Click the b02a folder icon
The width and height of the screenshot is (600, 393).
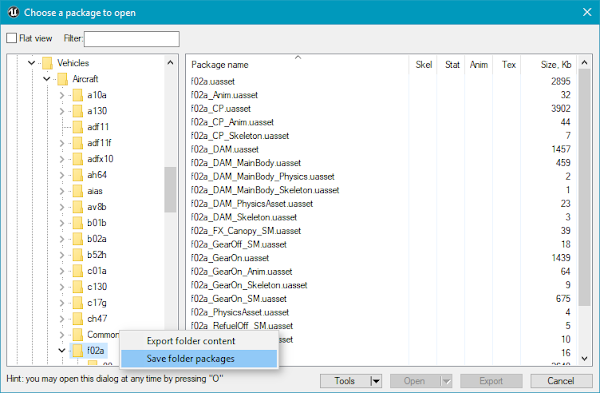click(78, 239)
